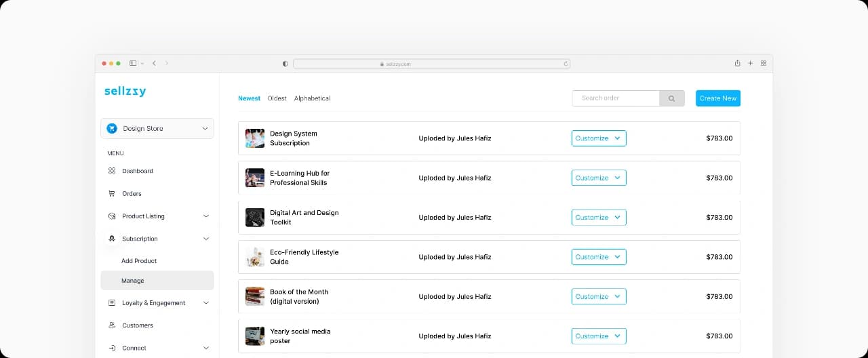Show tab overview grid icon
The width and height of the screenshot is (868, 358).
(764, 63)
